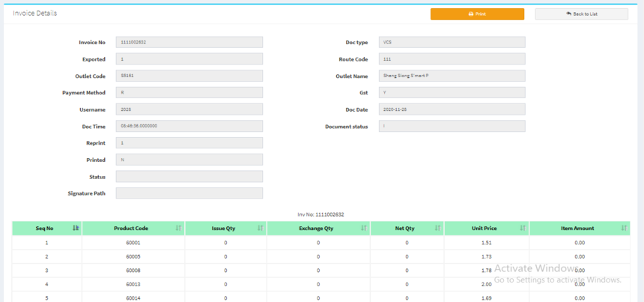
Task: Click the Route Code field
Action: click(452, 59)
